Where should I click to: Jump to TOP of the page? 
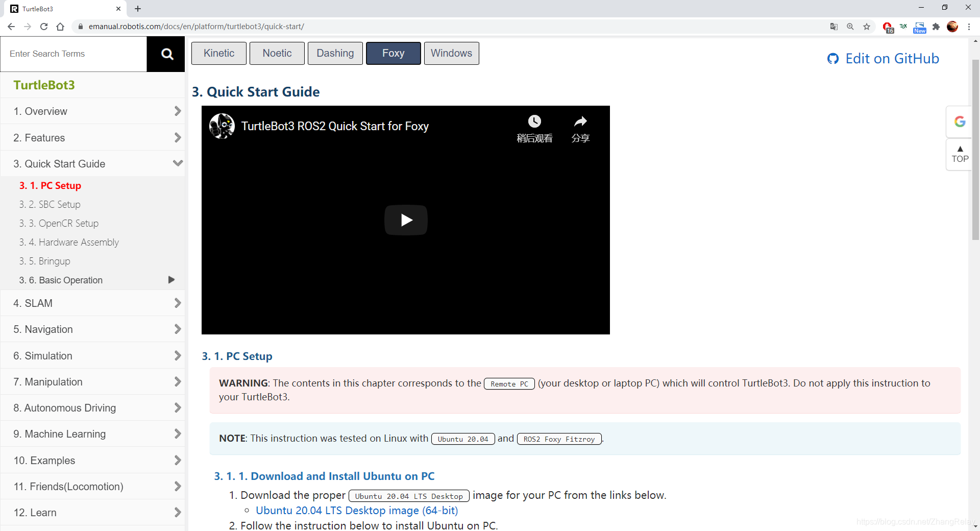click(960, 154)
